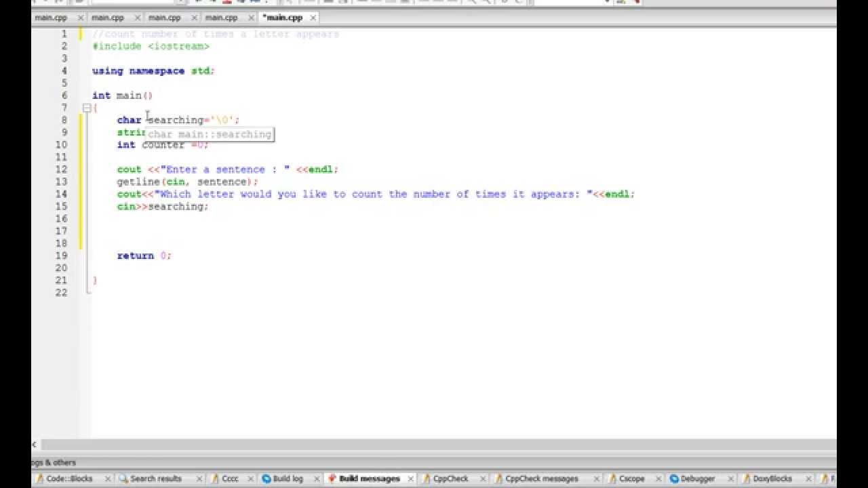Click the 'Which letter would you like' line

click(x=376, y=195)
